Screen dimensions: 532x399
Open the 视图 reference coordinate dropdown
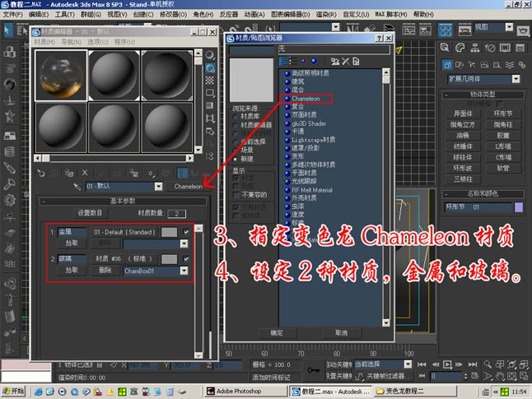509,27
